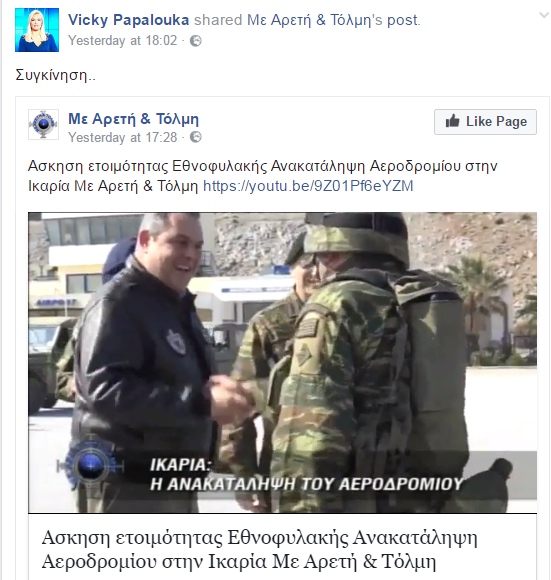Open the Με Αρετή & Τόλμη page logo
Image resolution: width=551 pixels, height=580 pixels.
click(x=43, y=124)
